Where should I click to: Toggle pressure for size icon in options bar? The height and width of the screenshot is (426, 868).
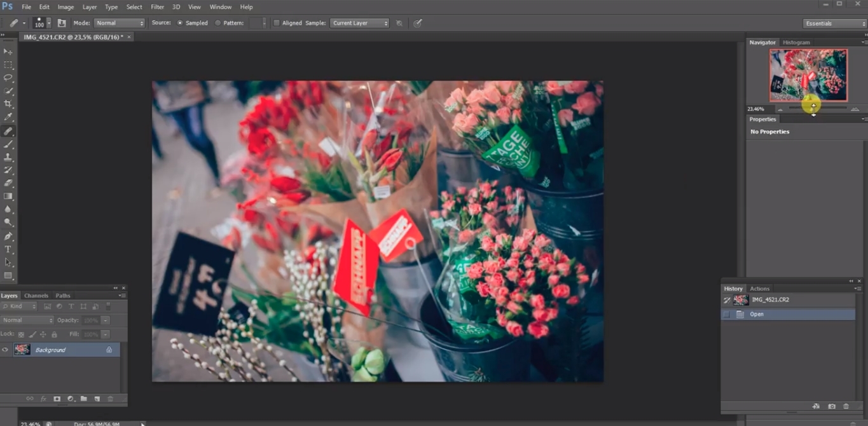(417, 23)
